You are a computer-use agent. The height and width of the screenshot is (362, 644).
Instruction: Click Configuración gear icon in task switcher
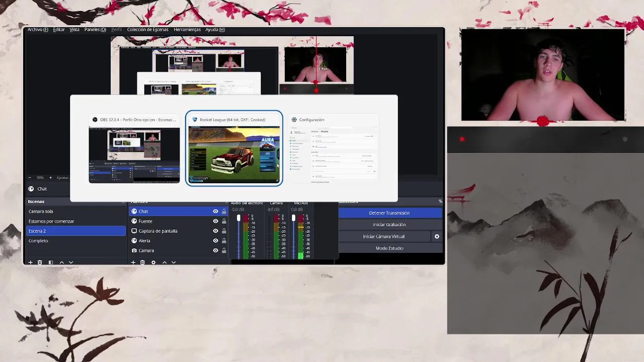(294, 120)
